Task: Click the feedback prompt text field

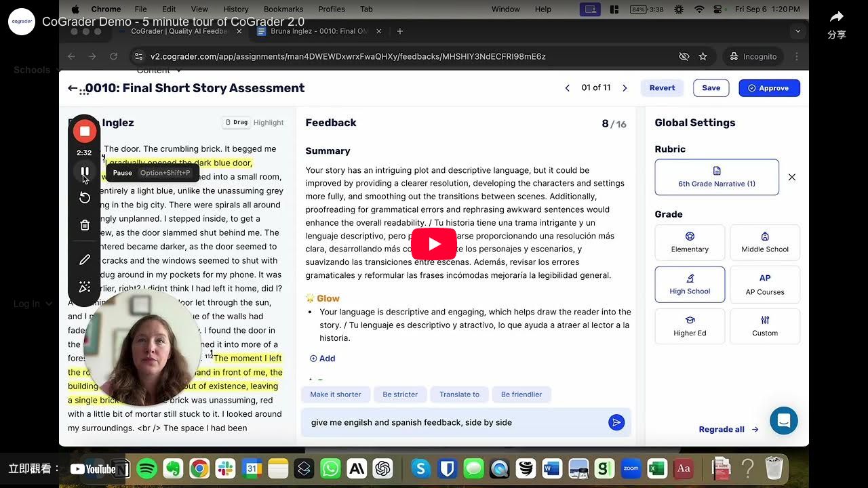Action: [x=454, y=422]
